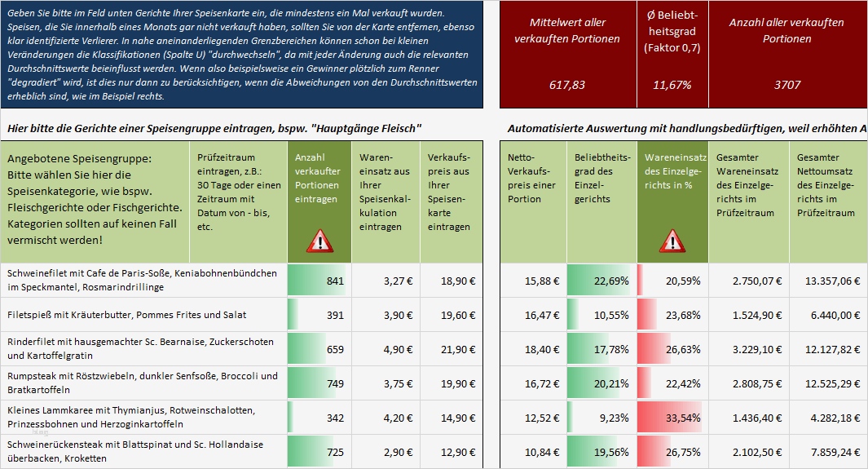Screen dimensions: 868x469
Task: Click the total portions value 3707
Action: click(786, 85)
